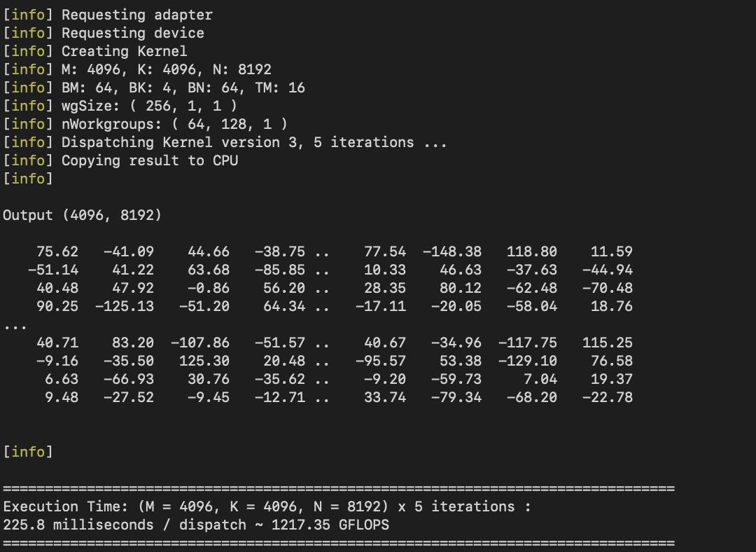Click the 'Copying result to CPU' line
The width and height of the screenshot is (756, 552).
[x=120, y=160]
